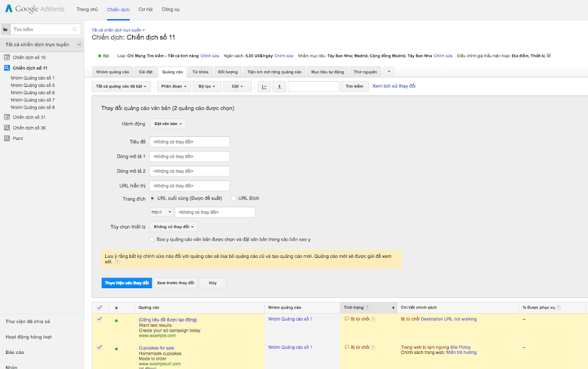Select the URL Đích radio button

[233, 198]
